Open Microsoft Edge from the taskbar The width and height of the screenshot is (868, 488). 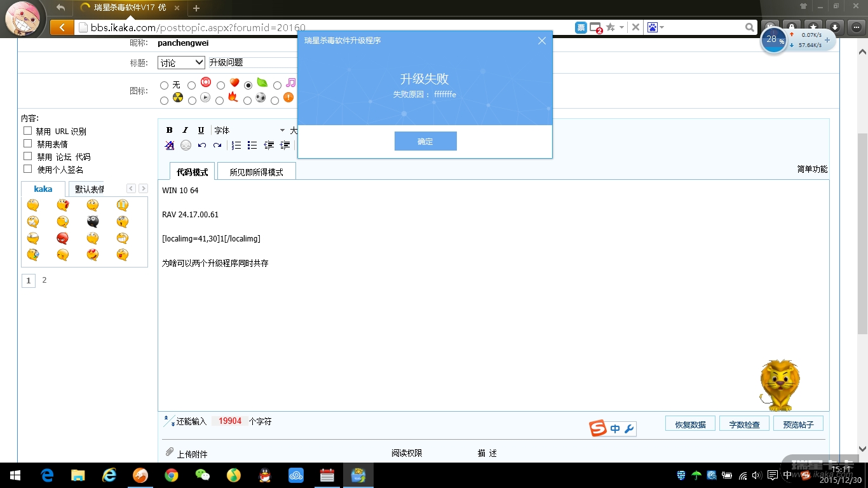pyautogui.click(x=47, y=475)
